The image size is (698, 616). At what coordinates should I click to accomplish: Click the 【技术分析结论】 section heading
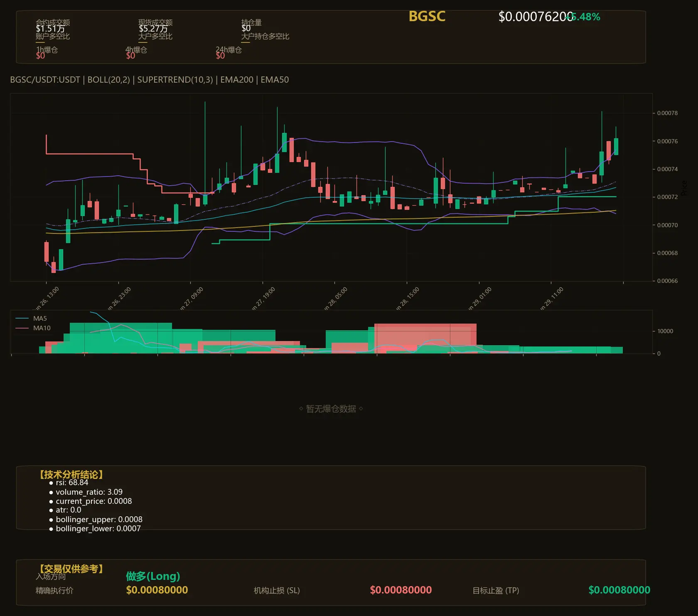tap(71, 475)
